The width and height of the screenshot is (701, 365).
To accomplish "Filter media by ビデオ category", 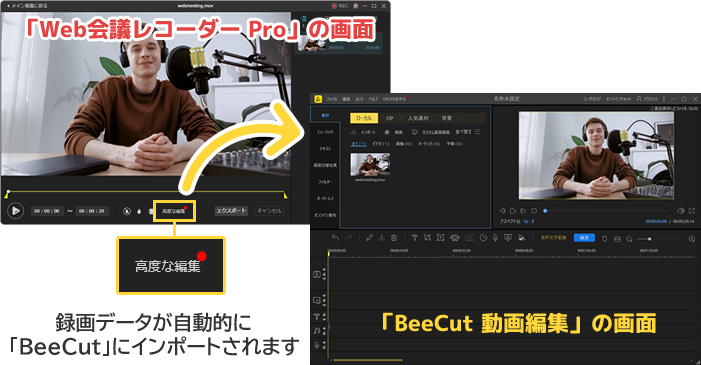I will [x=380, y=144].
